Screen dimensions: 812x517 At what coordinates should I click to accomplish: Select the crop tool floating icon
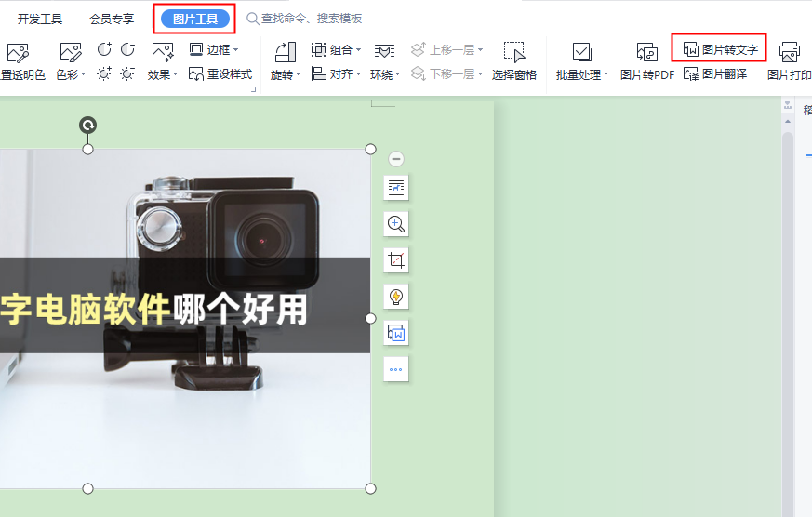coord(396,260)
